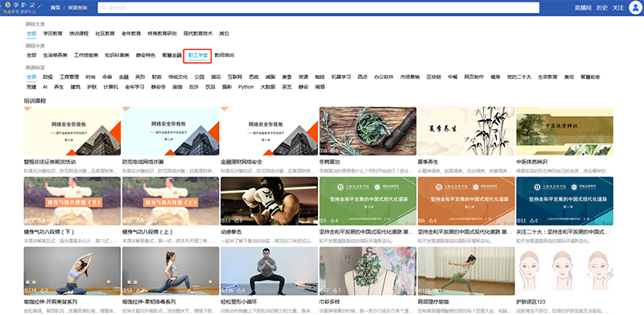Filter by the 区块链 resource tag
The height and width of the screenshot is (315, 644).
pyautogui.click(x=434, y=77)
